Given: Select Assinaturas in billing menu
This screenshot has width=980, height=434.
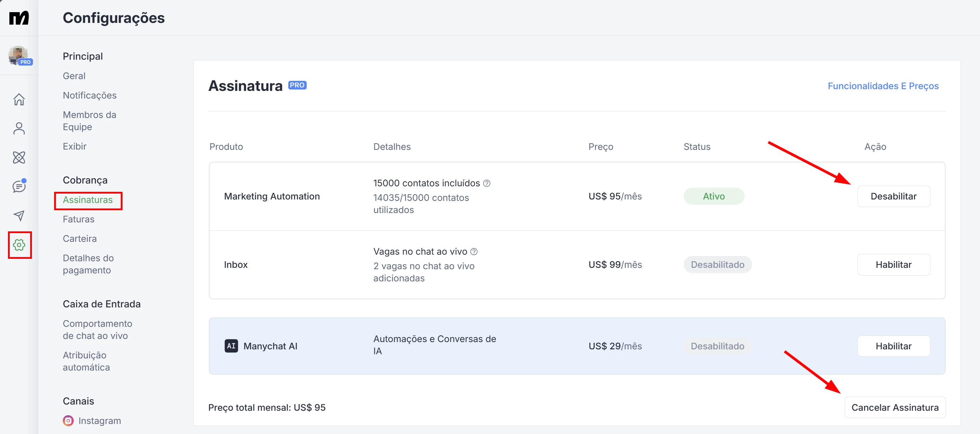Looking at the screenshot, I should click(x=87, y=200).
